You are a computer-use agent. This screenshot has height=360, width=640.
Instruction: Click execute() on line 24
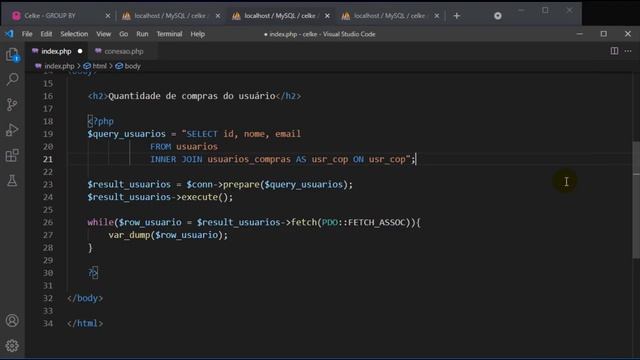point(207,197)
